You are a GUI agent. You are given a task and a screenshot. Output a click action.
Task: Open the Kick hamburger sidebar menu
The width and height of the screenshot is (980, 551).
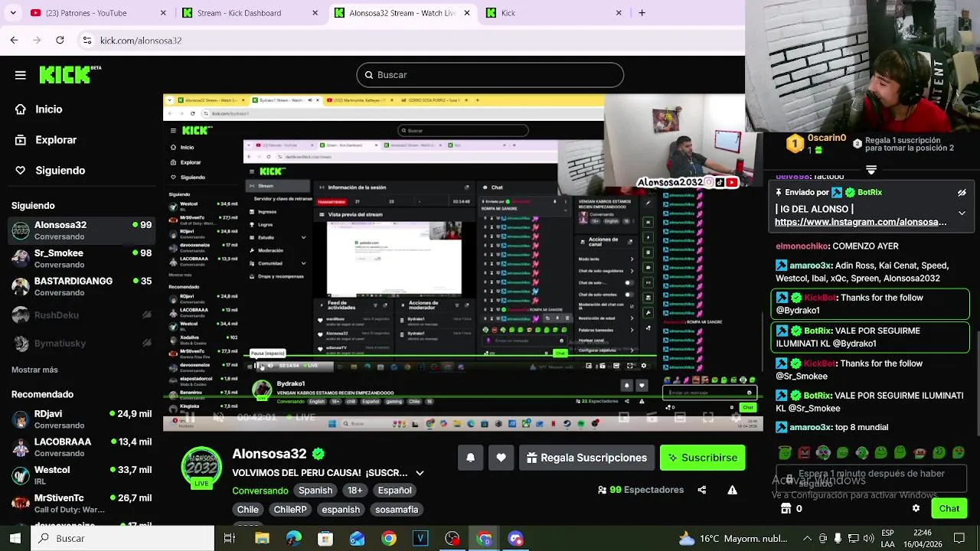[21, 75]
